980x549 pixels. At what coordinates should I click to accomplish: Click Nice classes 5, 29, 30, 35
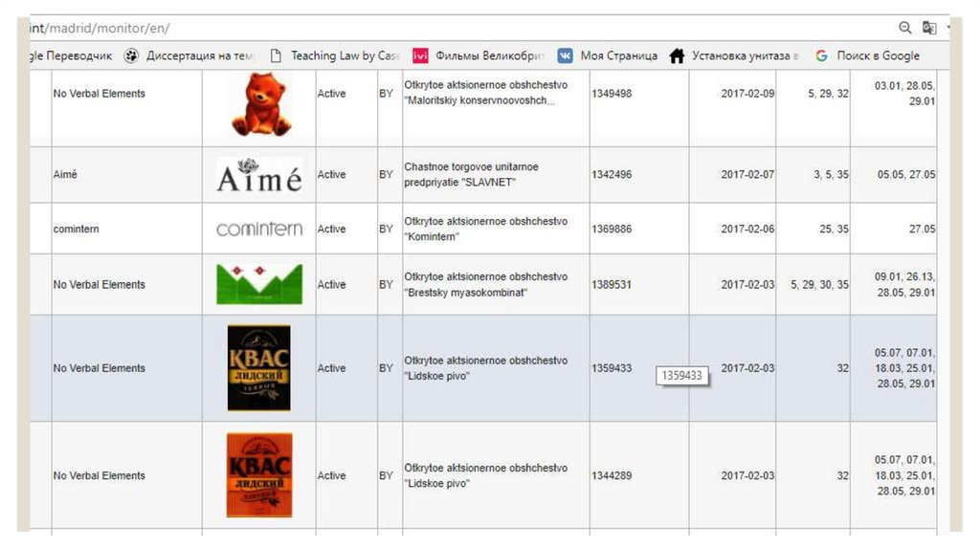click(x=819, y=284)
